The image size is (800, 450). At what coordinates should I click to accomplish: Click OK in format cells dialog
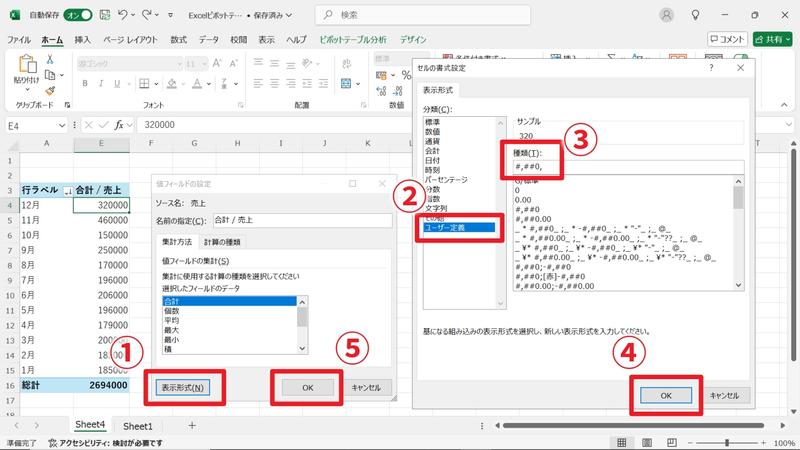point(666,395)
